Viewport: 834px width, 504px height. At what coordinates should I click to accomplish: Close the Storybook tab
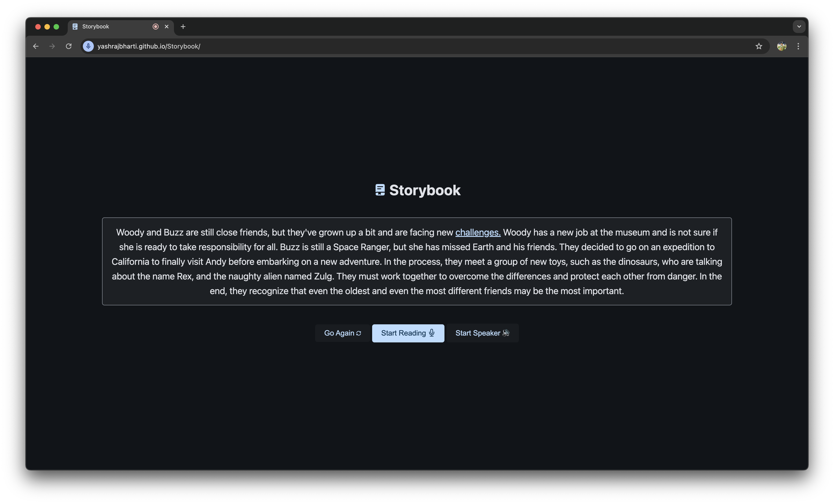coord(167,26)
